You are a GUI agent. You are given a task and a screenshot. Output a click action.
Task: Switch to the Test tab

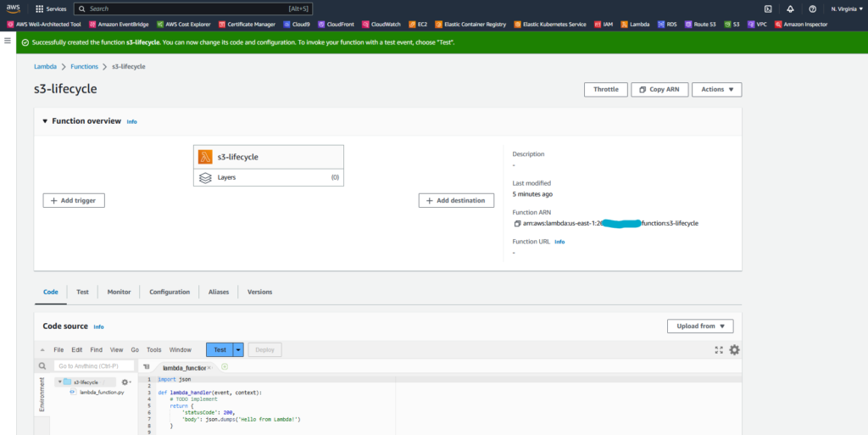click(x=82, y=292)
